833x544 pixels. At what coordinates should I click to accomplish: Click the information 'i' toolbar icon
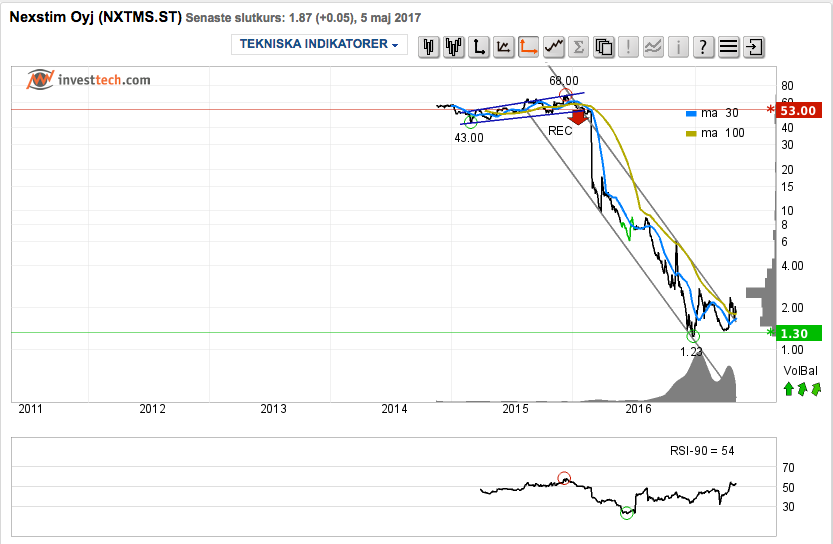coord(678,47)
